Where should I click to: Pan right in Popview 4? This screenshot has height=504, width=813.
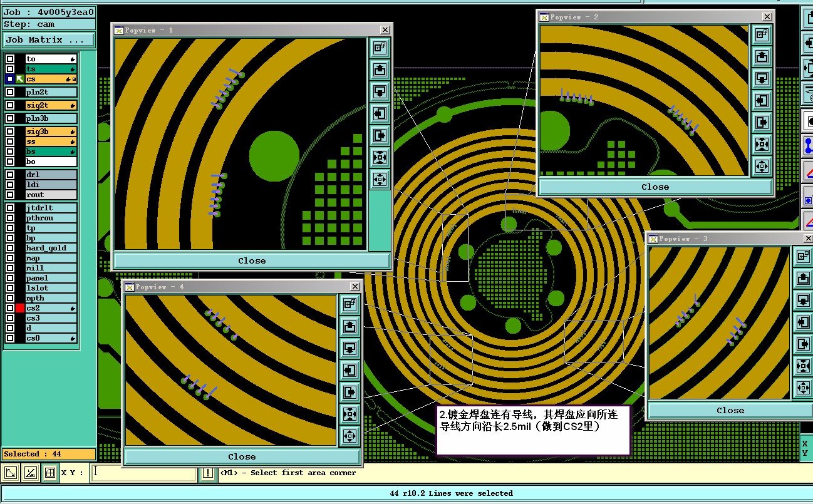pos(350,392)
